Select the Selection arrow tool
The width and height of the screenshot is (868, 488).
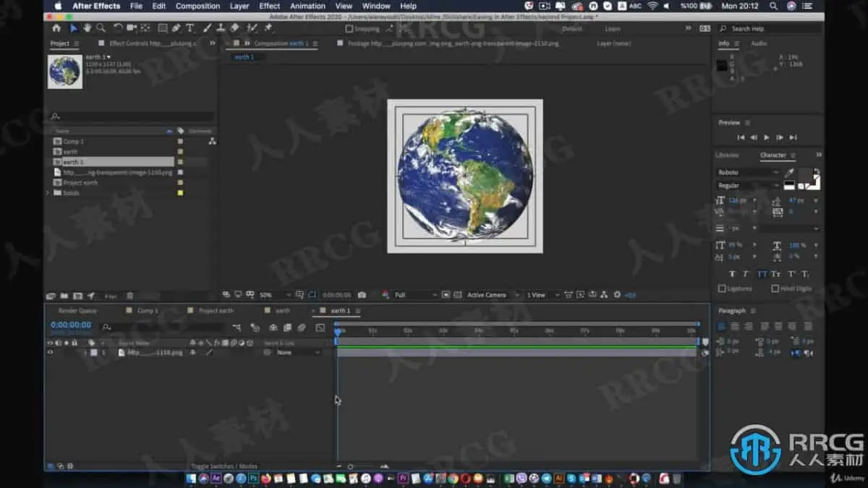73,28
